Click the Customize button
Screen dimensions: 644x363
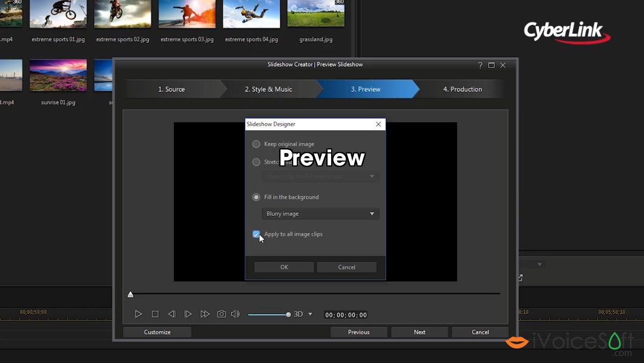157,332
